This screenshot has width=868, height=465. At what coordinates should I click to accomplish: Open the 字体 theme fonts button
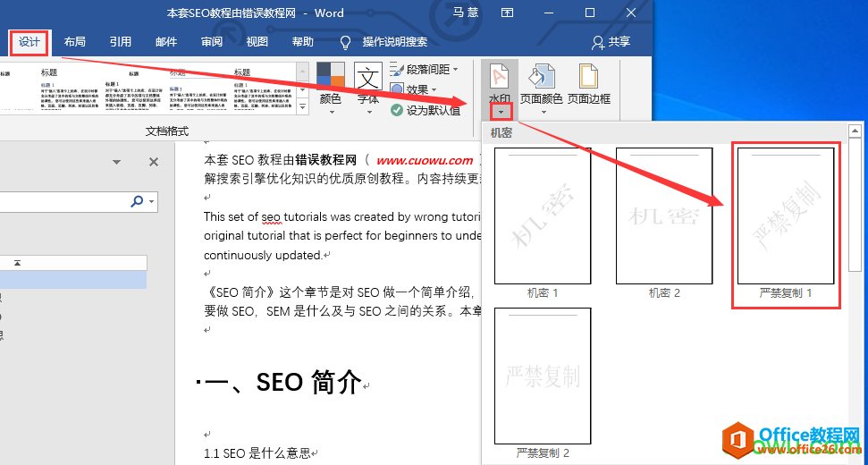click(x=368, y=89)
